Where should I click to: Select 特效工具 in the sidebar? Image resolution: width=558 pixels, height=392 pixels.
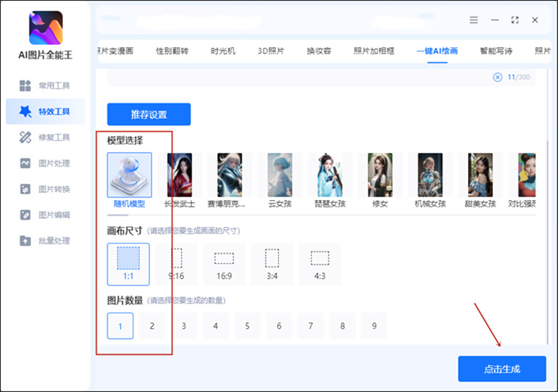(45, 112)
